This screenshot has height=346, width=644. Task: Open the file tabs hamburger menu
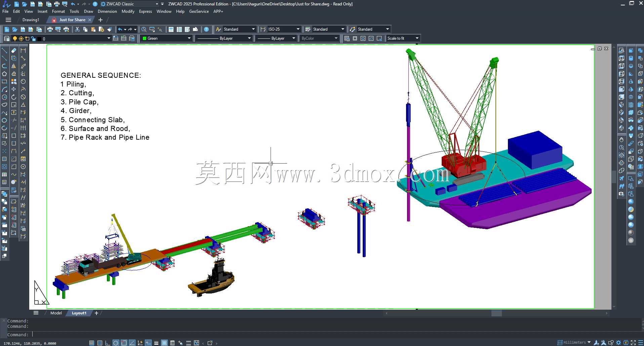click(x=8, y=20)
